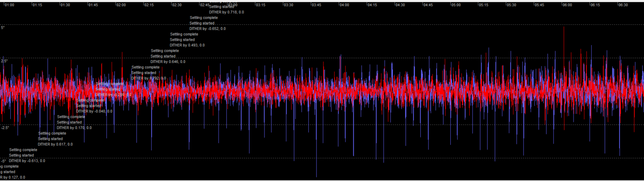Click the 04:45 time label
This screenshot has height=181, width=644.
pyautogui.click(x=428, y=5)
